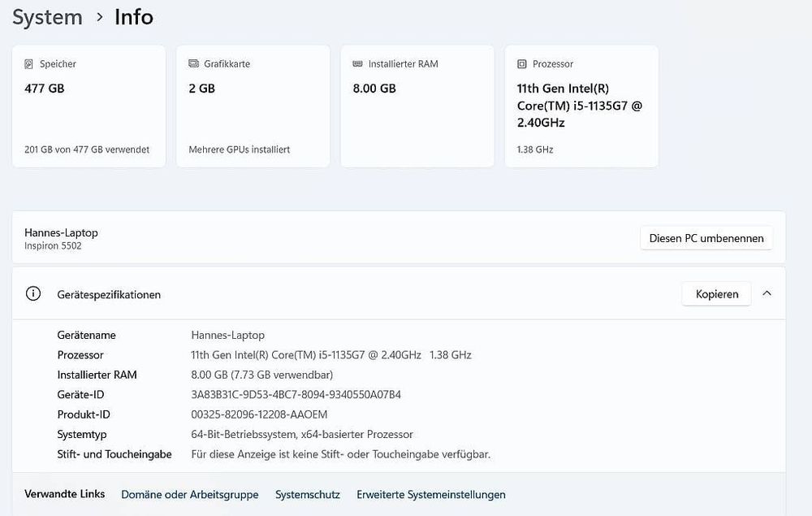Copy device specifications with Kopieren
Image resolution: width=812 pixels, height=516 pixels.
coord(717,293)
